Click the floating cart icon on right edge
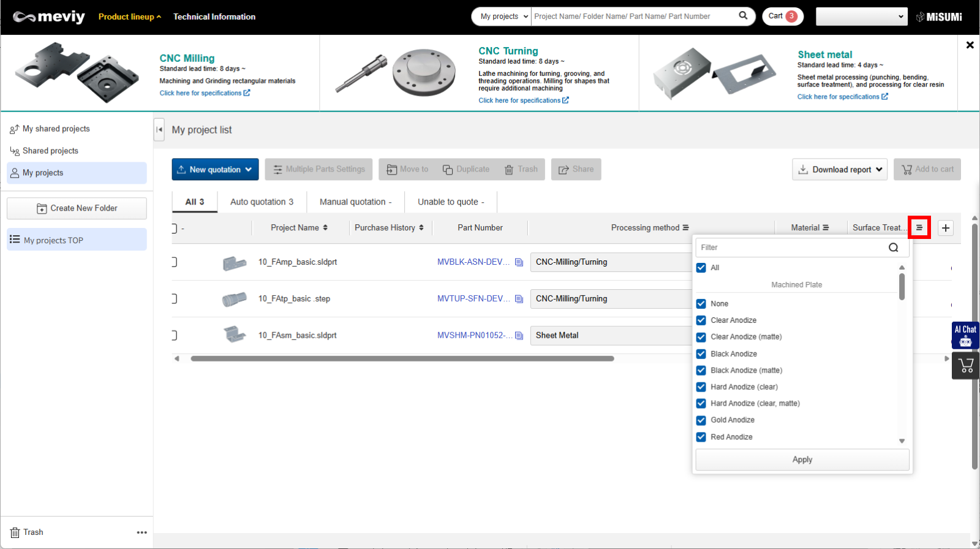This screenshot has height=549, width=980. 966,366
